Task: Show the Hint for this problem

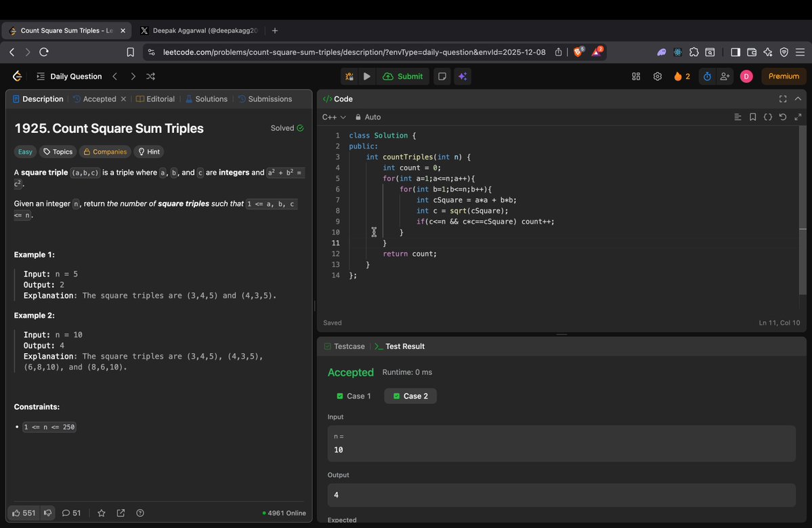Action: (x=148, y=151)
